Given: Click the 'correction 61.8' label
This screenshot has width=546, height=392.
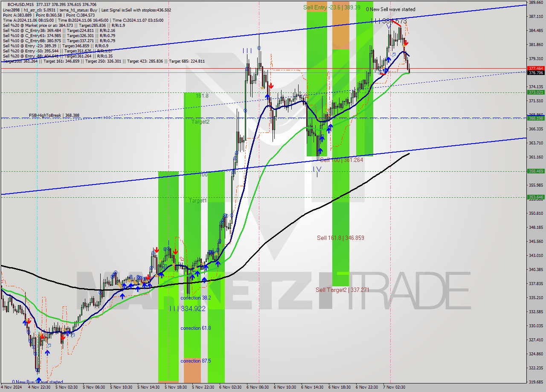Looking at the screenshot, I should [x=195, y=328].
